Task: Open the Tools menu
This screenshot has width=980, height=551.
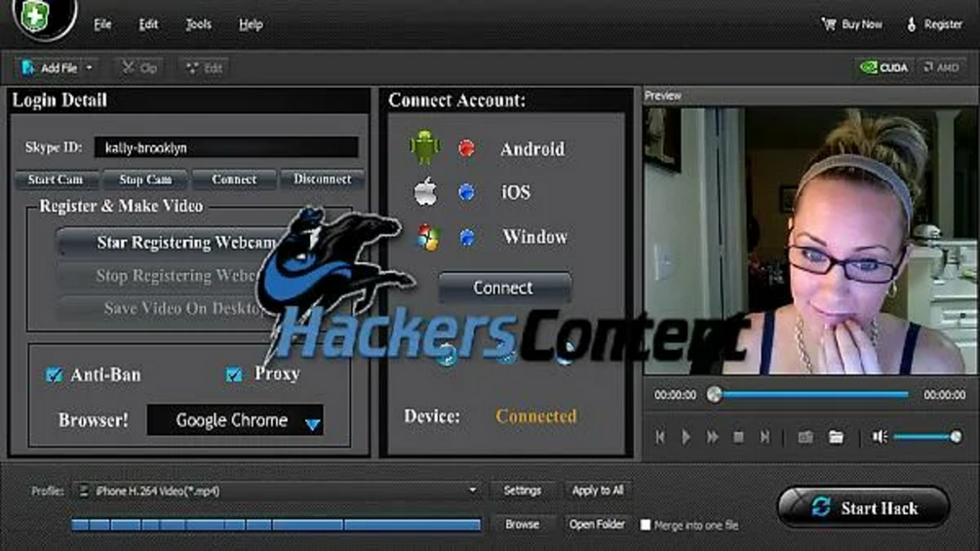Action: [x=198, y=24]
